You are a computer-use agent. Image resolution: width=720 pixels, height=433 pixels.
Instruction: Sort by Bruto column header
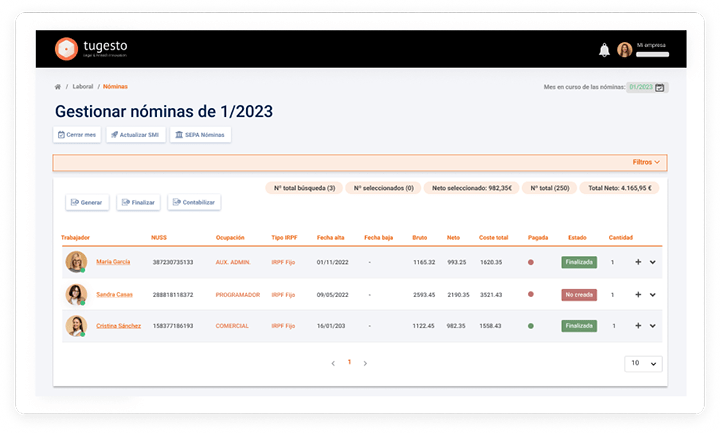(x=420, y=238)
